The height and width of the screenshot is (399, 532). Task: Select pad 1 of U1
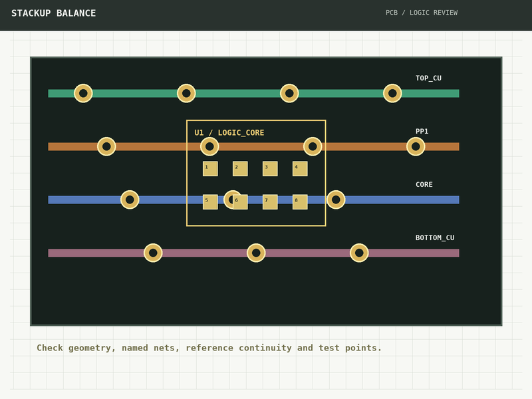pos(210,169)
